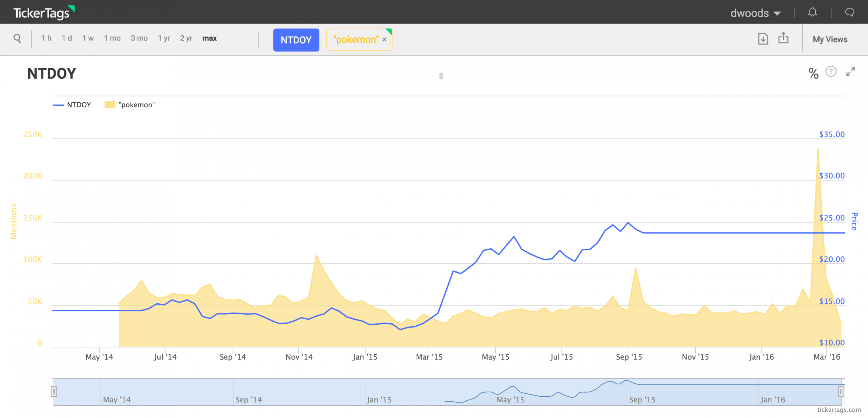Select the 1 d time range

pyautogui.click(x=67, y=38)
